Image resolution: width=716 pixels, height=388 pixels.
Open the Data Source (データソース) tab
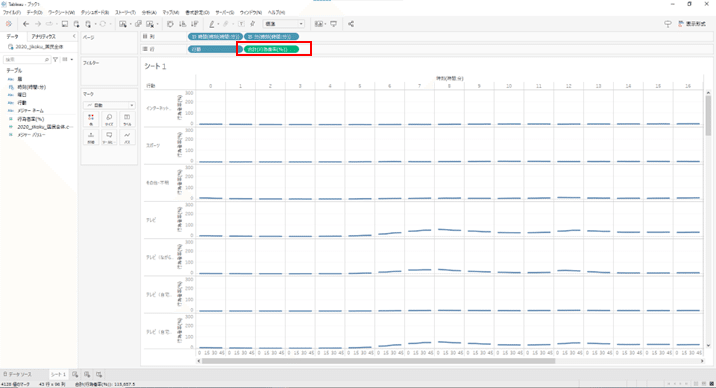pyautogui.click(x=17, y=374)
